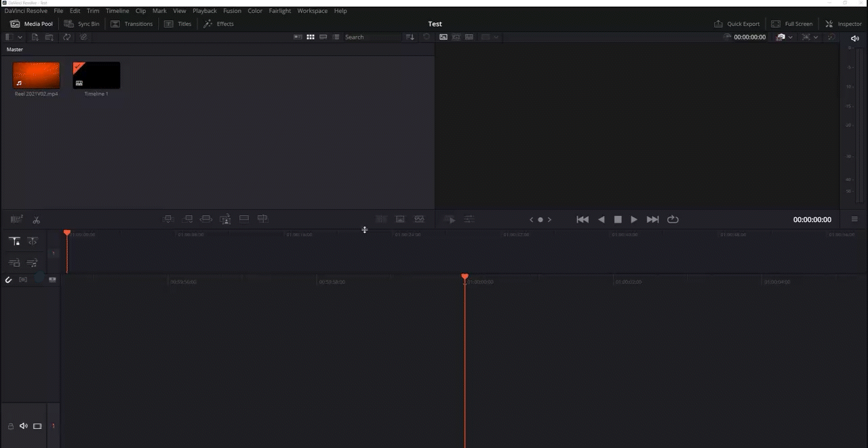
Task: Select the Reel 2021V02.mp4 clip thumbnail
Action: point(36,75)
